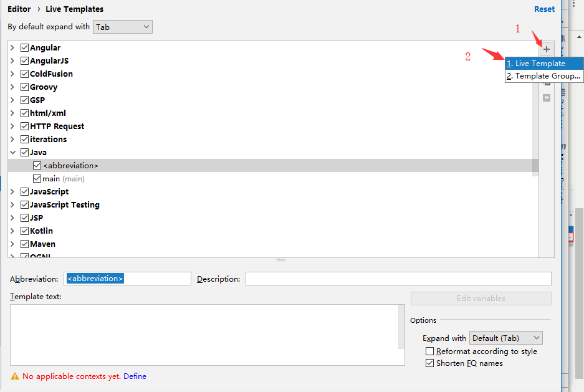The width and height of the screenshot is (584, 392).
Task: Uncheck the JavaScript Testing group checkbox
Action: tap(24, 205)
